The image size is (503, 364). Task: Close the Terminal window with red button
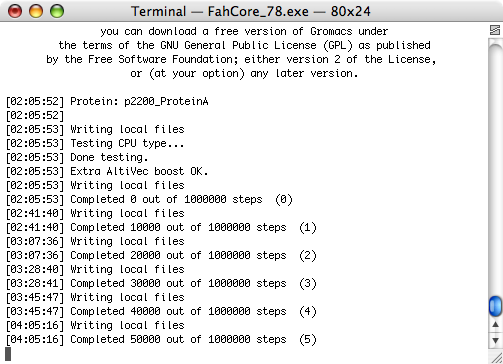15,11
